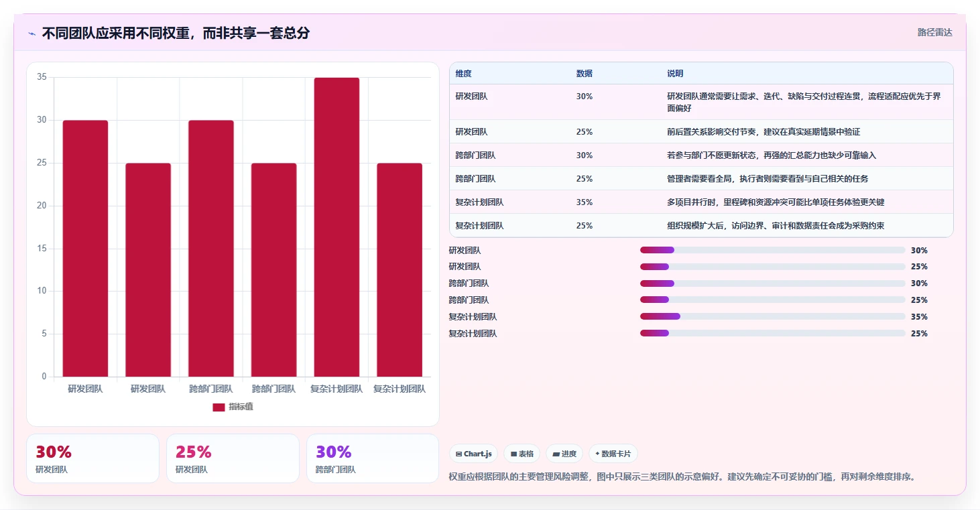Image resolution: width=980 pixels, height=510 pixels.
Task: Toggle the 指标值 legend color swatch
Action: click(219, 407)
